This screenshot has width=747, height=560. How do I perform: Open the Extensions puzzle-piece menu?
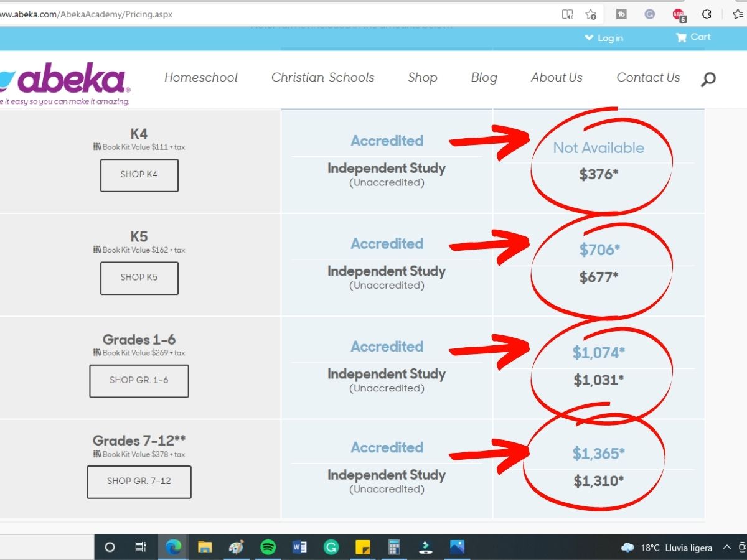coord(707,14)
